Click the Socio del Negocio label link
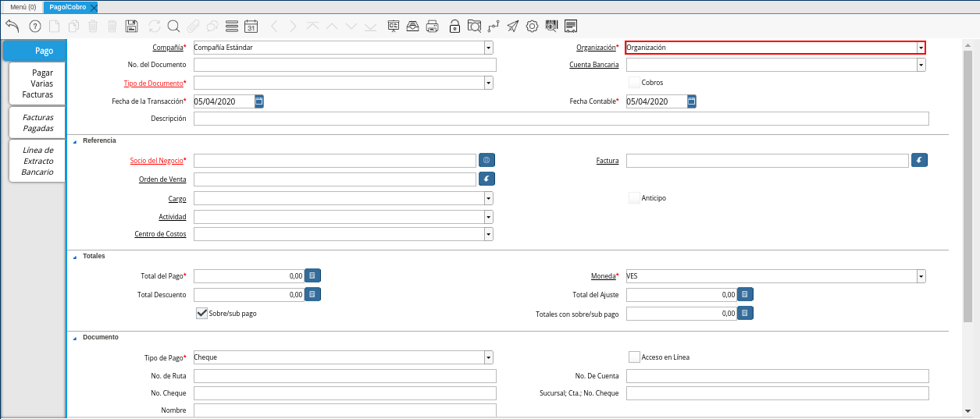 tap(156, 161)
